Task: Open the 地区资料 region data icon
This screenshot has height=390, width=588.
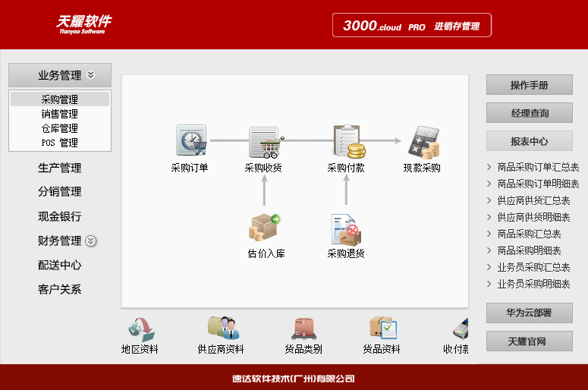Action: [140, 329]
